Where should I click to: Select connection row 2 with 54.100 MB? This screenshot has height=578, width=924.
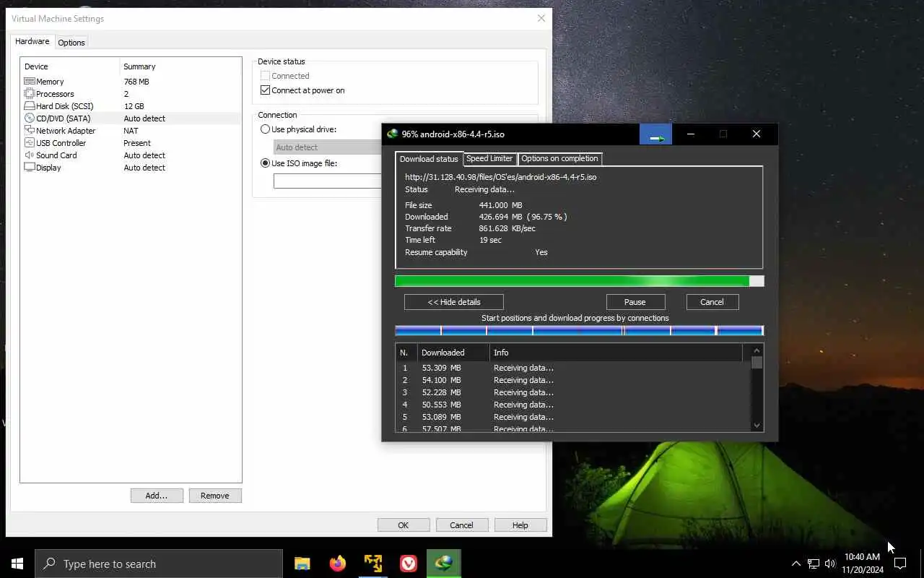coord(573,380)
